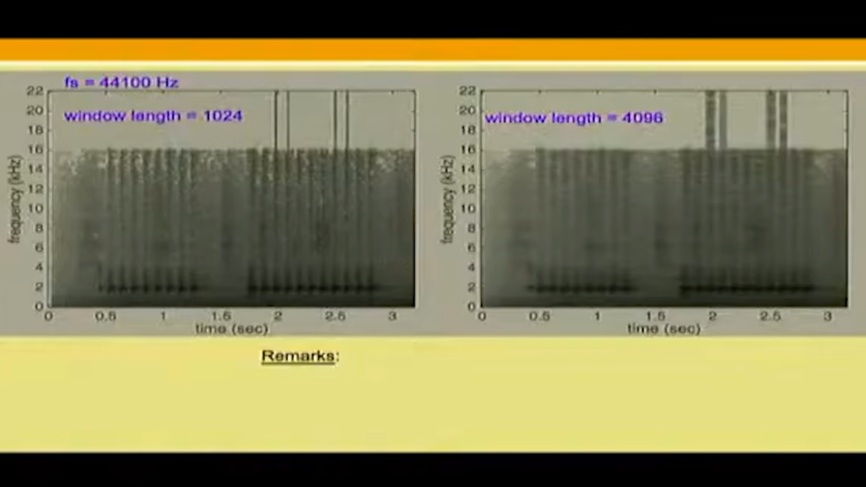
Task: Click the 16 tick on right plot's frequency axis
Action: (468, 150)
